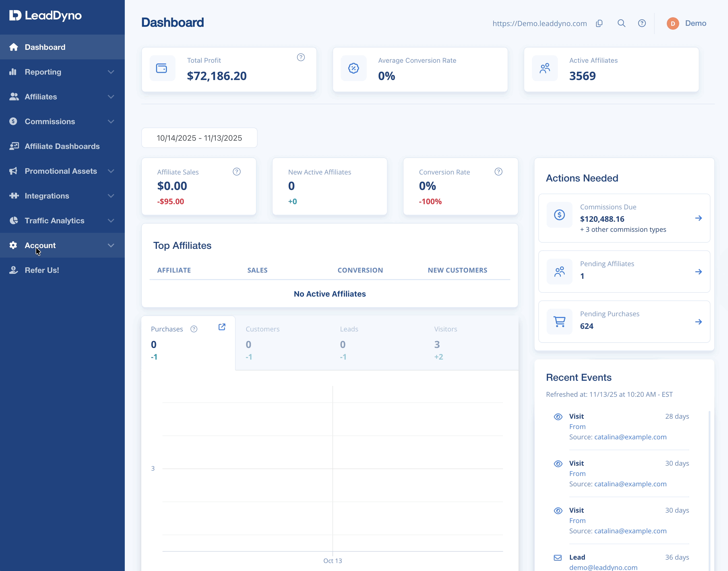Screen dimensions: 728x571
Task: Click the Conversion Rate help icon
Action: pyautogui.click(x=499, y=172)
